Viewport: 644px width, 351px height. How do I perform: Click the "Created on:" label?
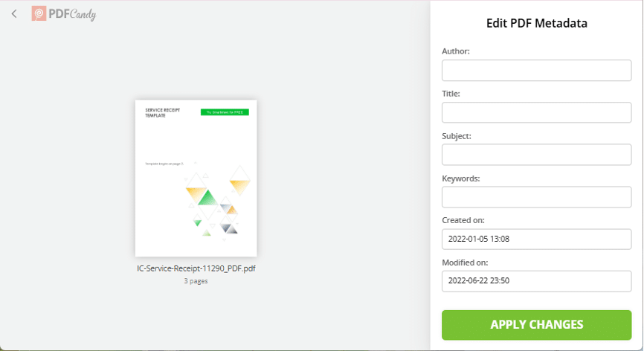coord(463,220)
